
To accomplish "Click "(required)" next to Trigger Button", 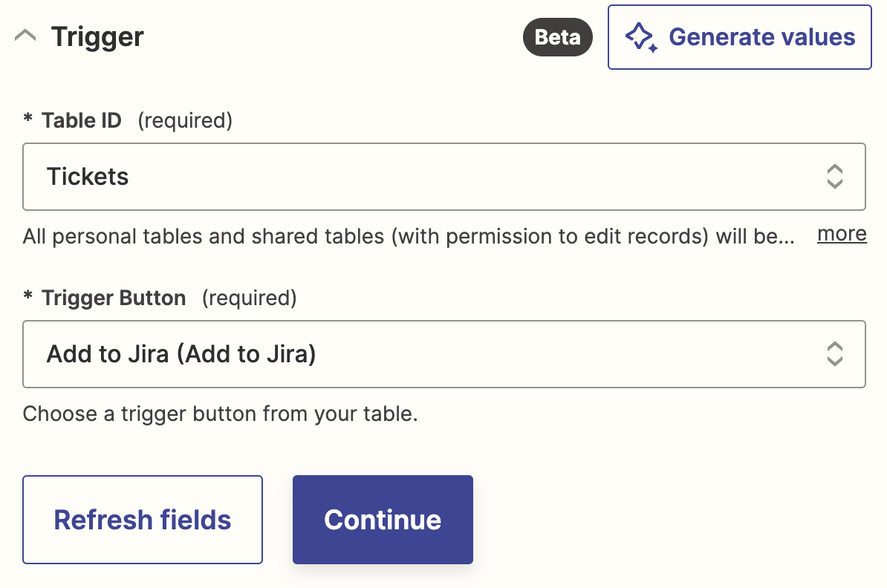I will 249,298.
